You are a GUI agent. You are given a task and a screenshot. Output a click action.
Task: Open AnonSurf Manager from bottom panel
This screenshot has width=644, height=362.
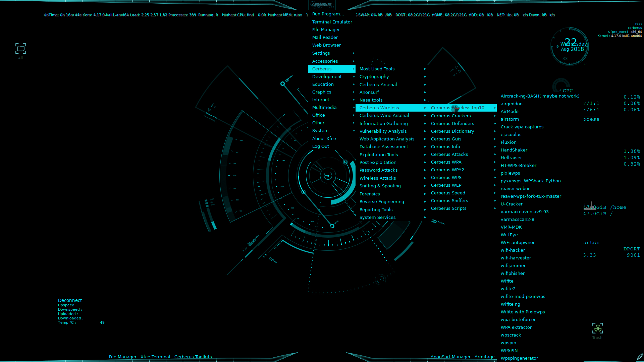450,357
